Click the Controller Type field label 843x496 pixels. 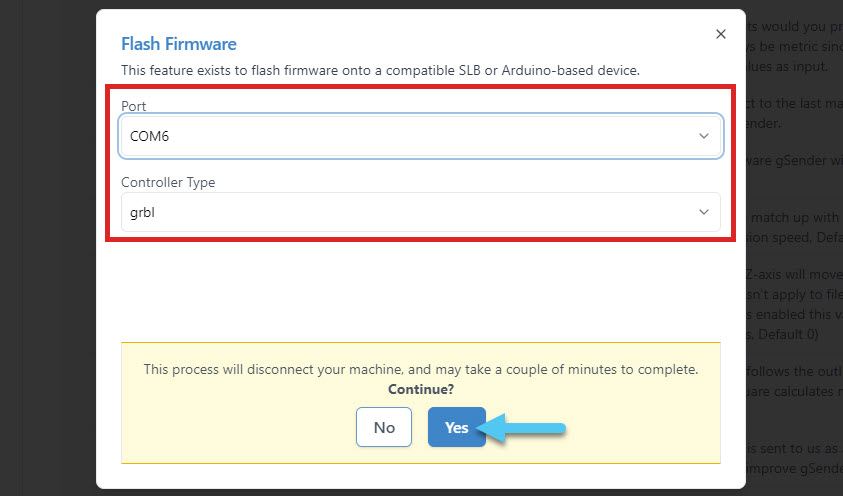(x=168, y=182)
